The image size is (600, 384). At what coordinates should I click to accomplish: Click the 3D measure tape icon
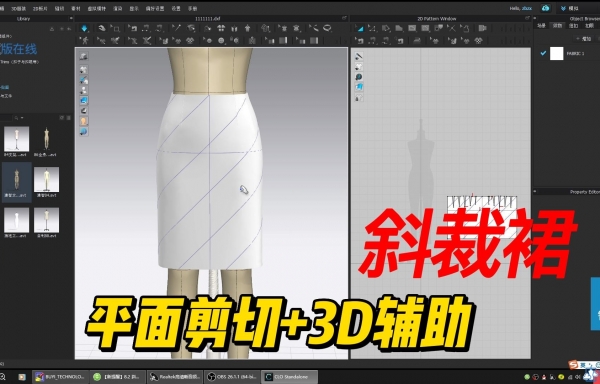point(314,28)
